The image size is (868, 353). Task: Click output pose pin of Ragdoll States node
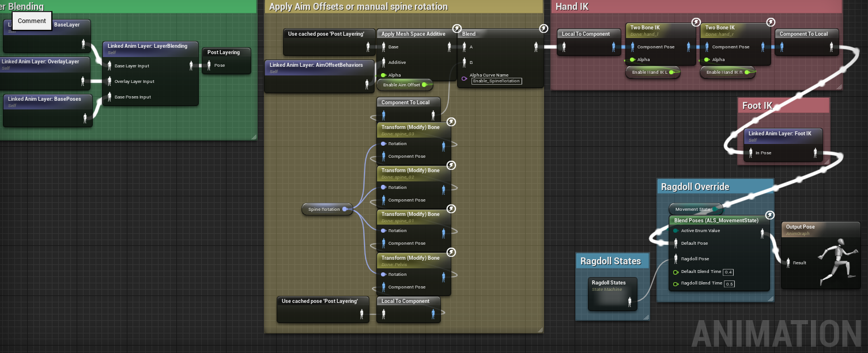[631, 300]
